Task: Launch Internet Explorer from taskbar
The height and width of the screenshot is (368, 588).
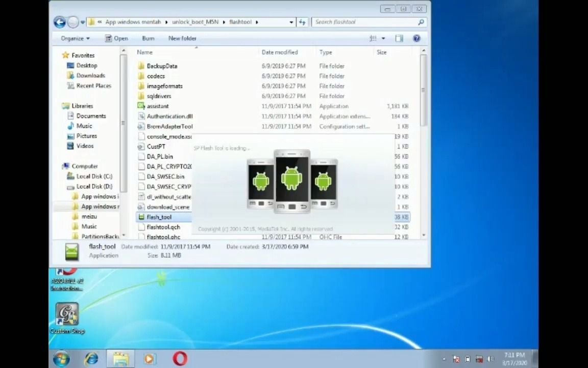Action: pyautogui.click(x=91, y=359)
